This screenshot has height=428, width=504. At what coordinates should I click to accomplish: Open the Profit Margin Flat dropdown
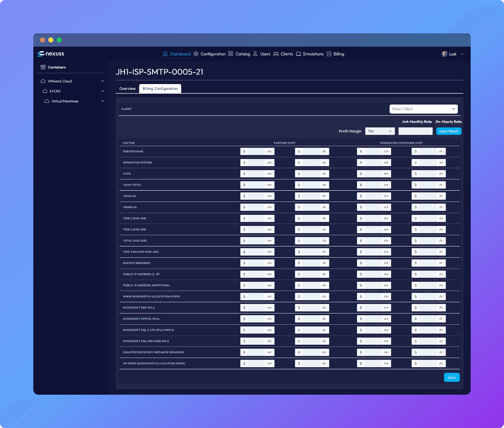click(380, 131)
